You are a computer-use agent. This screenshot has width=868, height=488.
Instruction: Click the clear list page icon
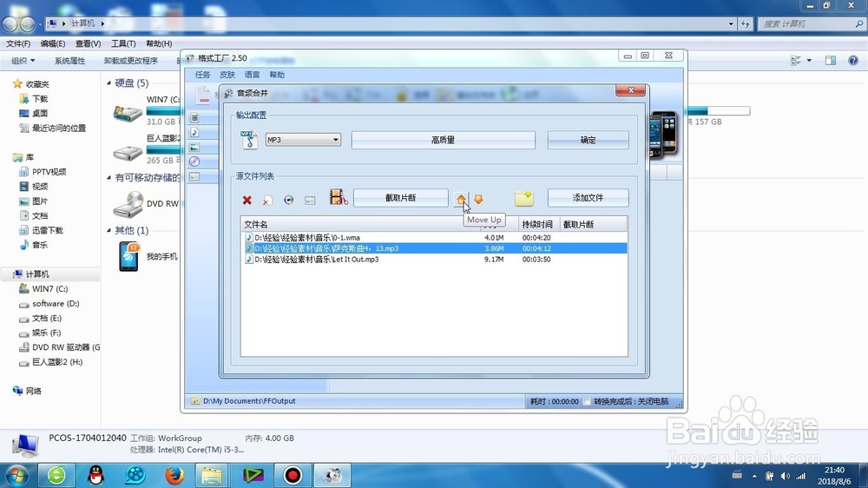[x=266, y=200]
